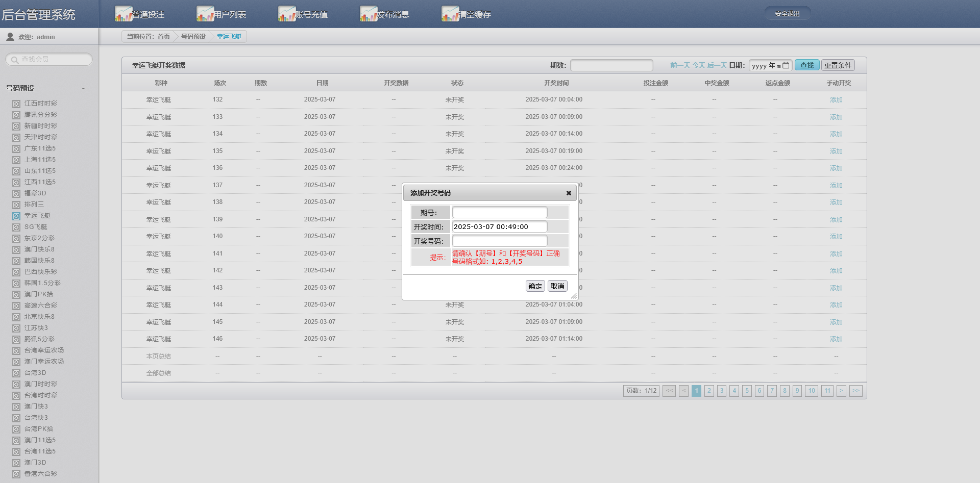Click the calendar icon in date field

(786, 65)
